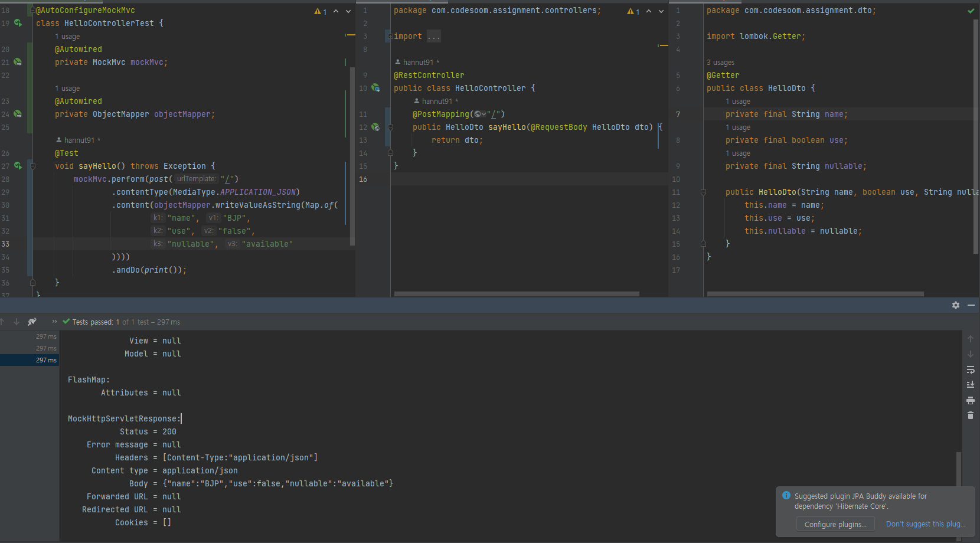The height and width of the screenshot is (543, 980).
Task: Click the @Getter annotation in HelloDto
Action: point(723,76)
